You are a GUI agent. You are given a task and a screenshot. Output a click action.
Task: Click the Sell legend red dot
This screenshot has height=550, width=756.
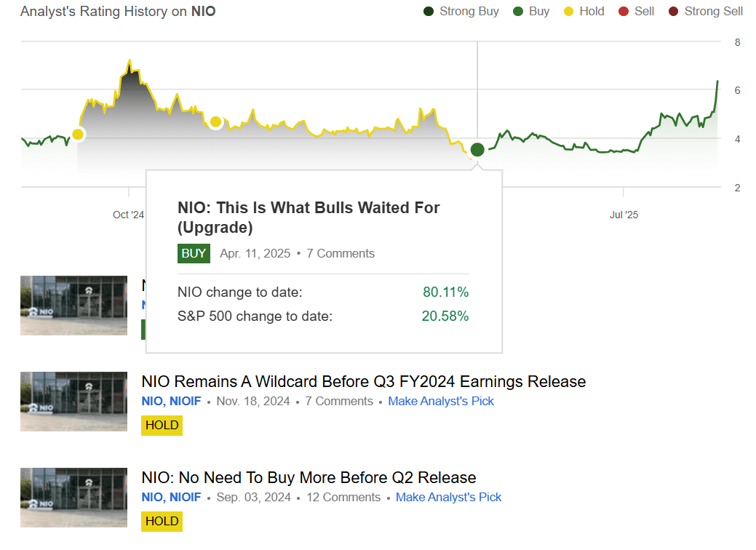pos(624,11)
